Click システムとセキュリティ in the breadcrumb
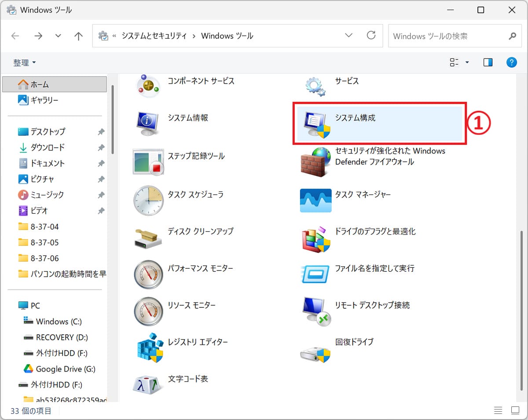The image size is (528, 420). coord(154,36)
